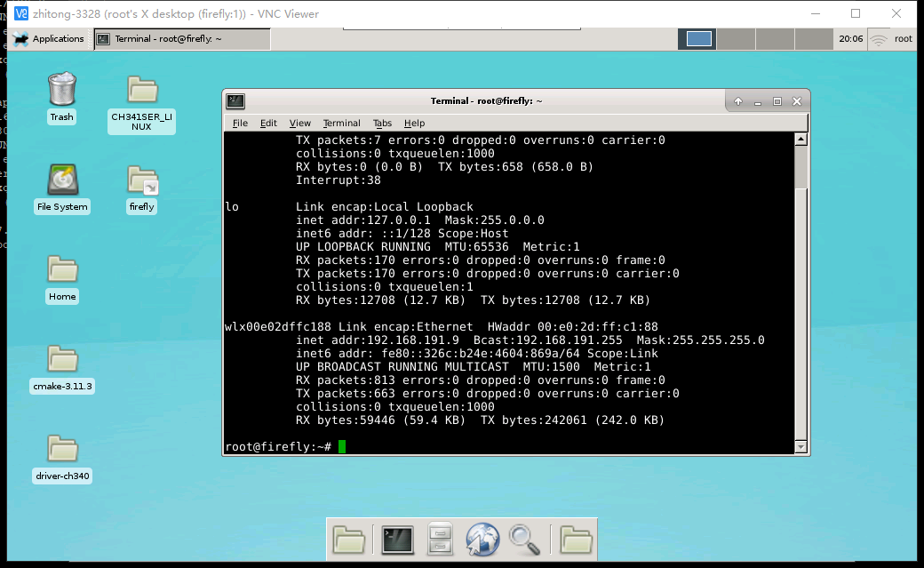Maximize the terminal window
Image resolution: width=924 pixels, height=568 pixels.
point(777,101)
